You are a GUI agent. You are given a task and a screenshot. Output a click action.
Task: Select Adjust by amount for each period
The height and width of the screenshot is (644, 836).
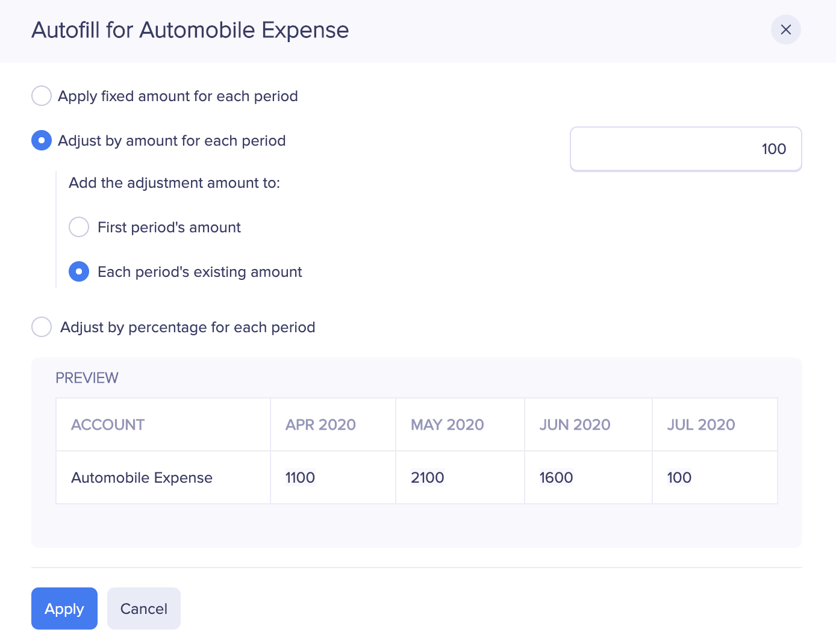pyautogui.click(x=41, y=140)
